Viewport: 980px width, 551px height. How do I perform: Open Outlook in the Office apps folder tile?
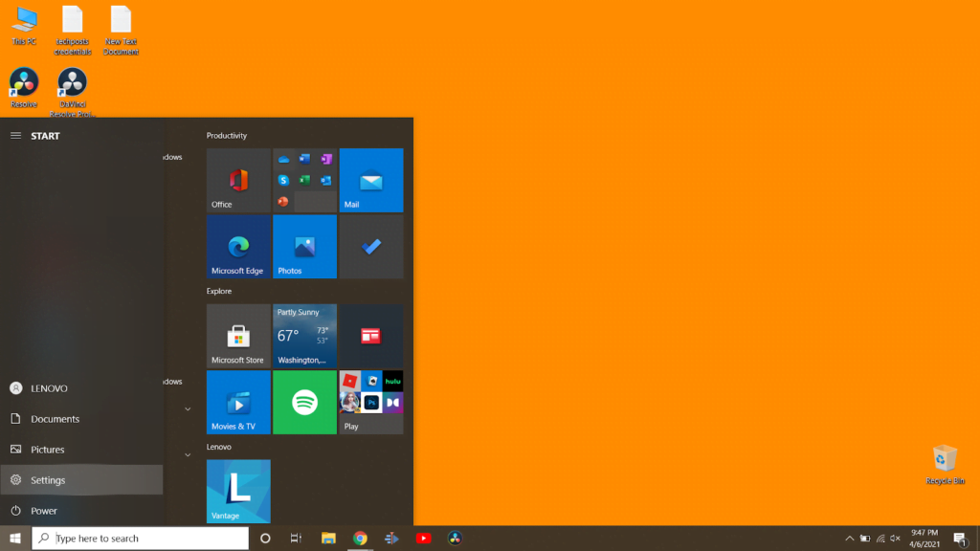[x=326, y=181]
